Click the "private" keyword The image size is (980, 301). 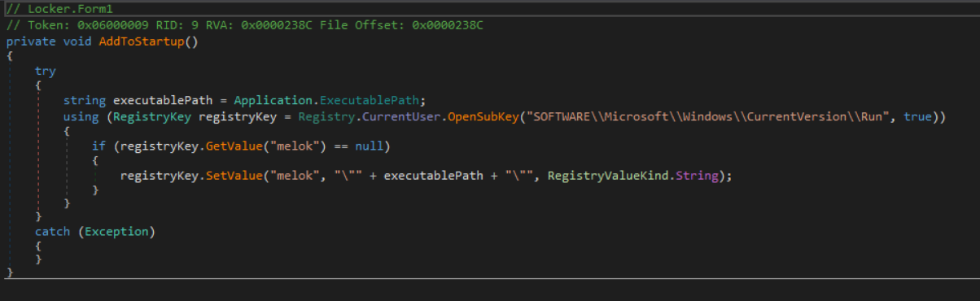[x=30, y=41]
